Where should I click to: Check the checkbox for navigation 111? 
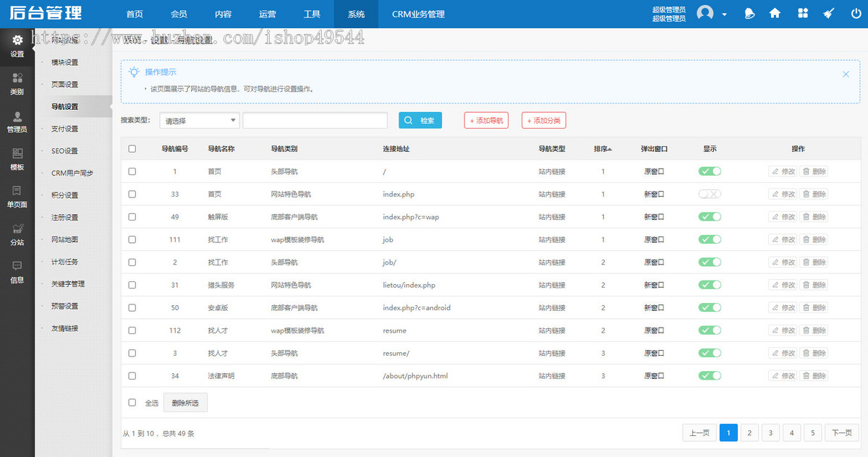pos(132,239)
